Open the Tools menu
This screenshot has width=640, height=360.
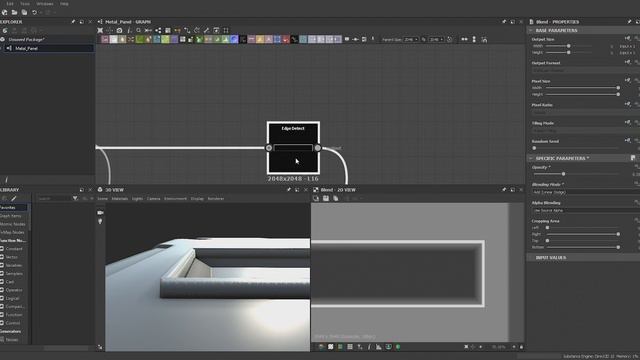click(x=25, y=4)
